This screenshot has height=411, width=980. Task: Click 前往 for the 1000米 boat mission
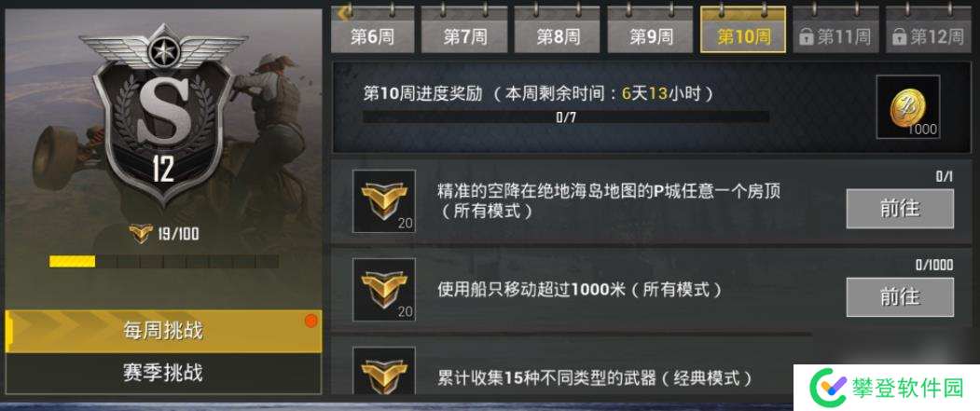point(900,297)
